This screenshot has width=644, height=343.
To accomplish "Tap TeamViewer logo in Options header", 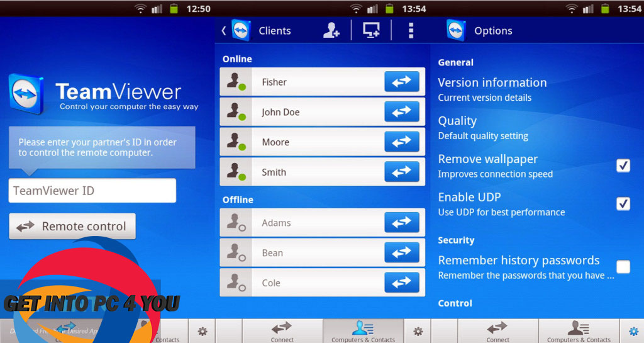I will coord(456,30).
